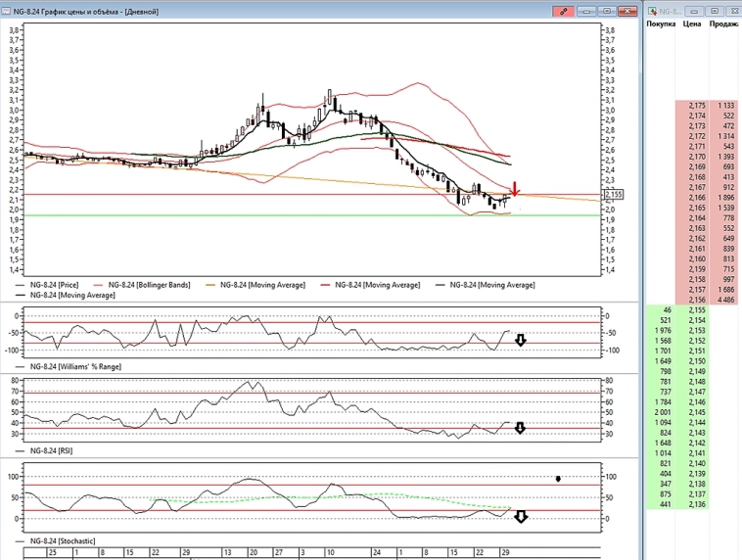Click the black dot marker in Stochastic panel

(x=558, y=479)
